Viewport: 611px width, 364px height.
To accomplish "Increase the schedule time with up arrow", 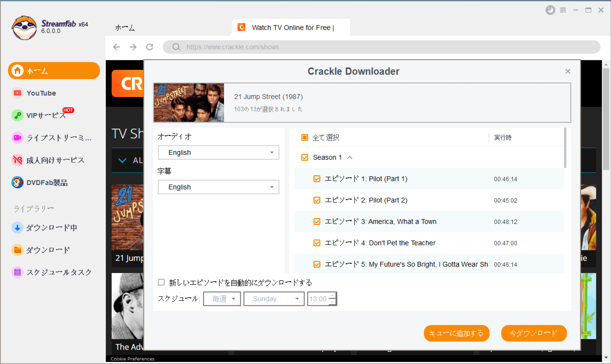I will tap(332, 296).
